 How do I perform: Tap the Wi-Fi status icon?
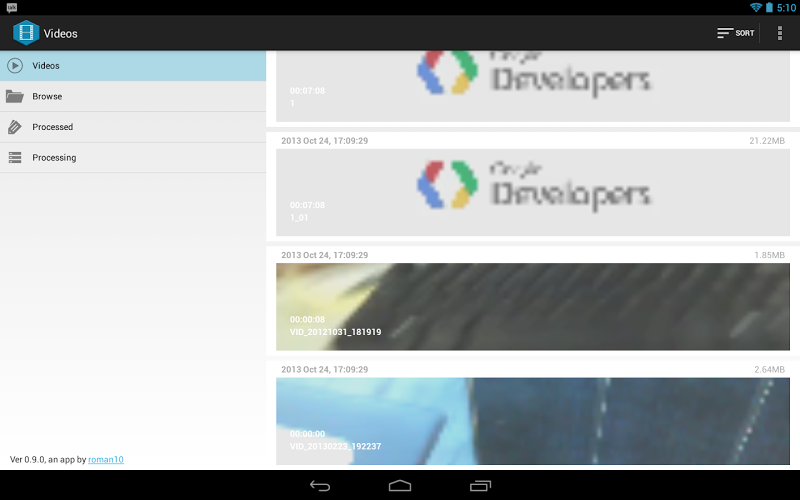click(x=756, y=8)
